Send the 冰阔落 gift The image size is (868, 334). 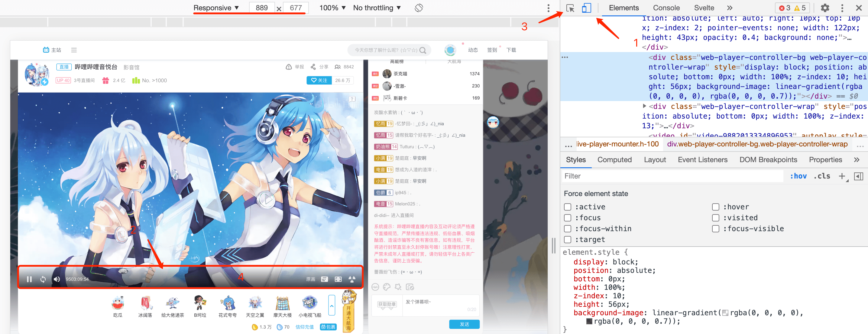(145, 306)
